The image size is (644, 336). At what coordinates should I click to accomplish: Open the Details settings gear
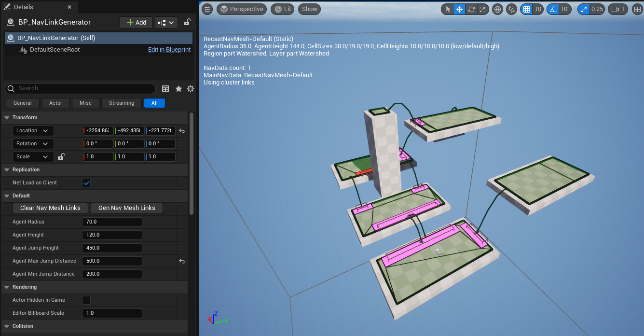click(191, 89)
